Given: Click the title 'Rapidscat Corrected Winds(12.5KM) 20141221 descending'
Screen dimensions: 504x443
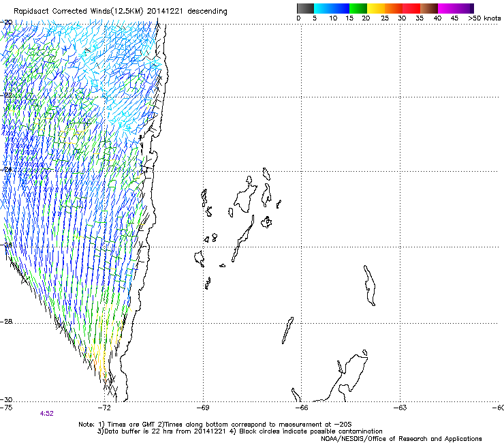Looking at the screenshot, I should [121, 12].
